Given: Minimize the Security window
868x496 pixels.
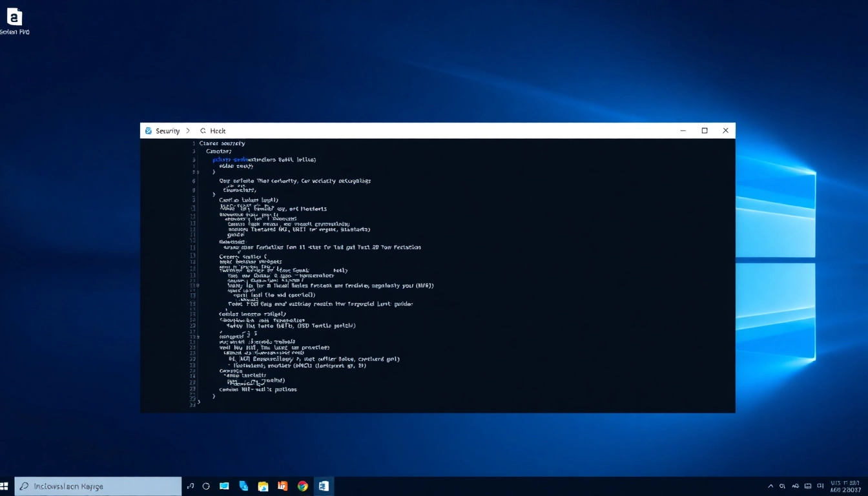Looking at the screenshot, I should pyautogui.click(x=683, y=130).
